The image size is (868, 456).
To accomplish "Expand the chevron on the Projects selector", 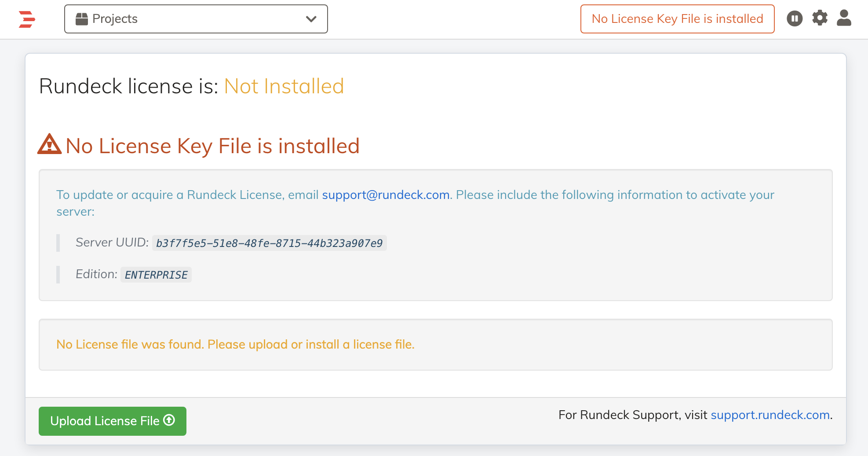I will (x=311, y=19).
